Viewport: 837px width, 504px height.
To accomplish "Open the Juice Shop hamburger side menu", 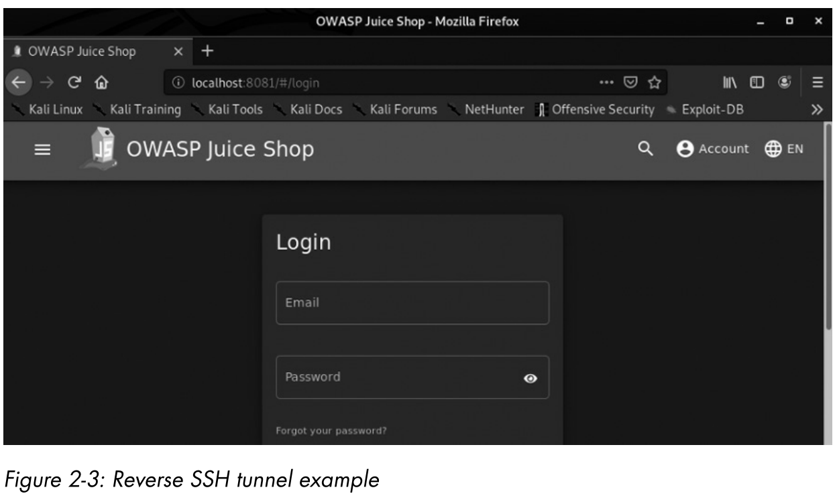I will pyautogui.click(x=42, y=151).
